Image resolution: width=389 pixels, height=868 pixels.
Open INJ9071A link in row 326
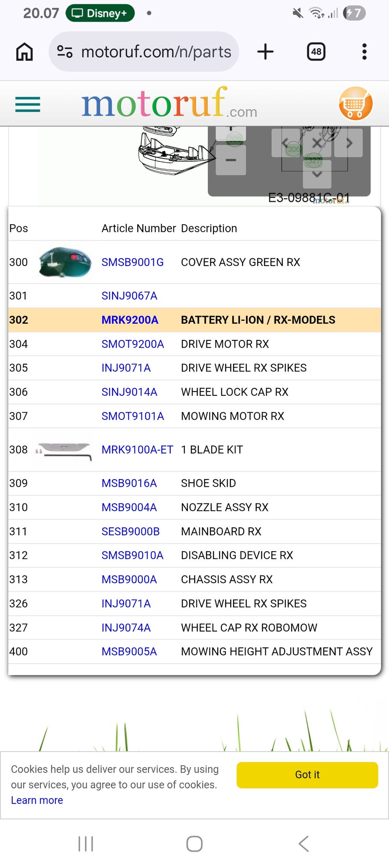pos(126,604)
